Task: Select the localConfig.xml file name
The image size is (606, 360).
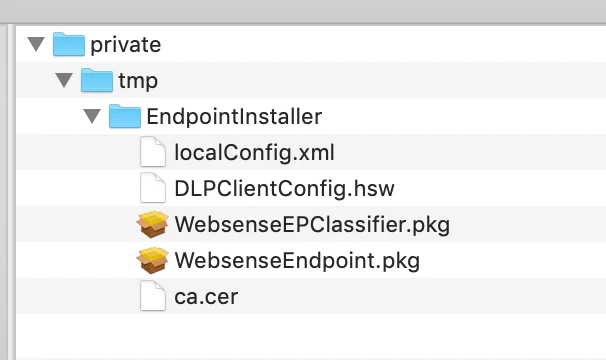Action: point(254,152)
